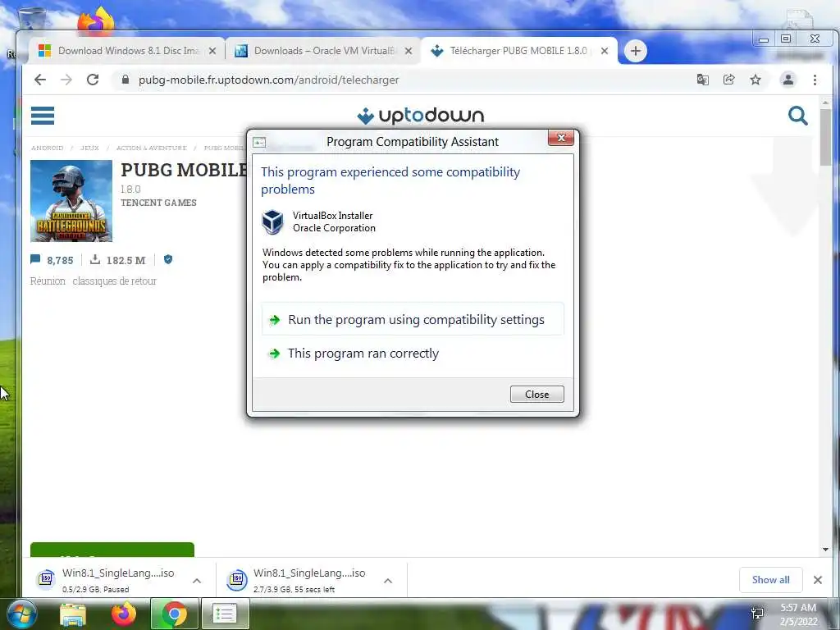Click the Uptodown search magnifier
The width and height of the screenshot is (840, 630).
[797, 115]
